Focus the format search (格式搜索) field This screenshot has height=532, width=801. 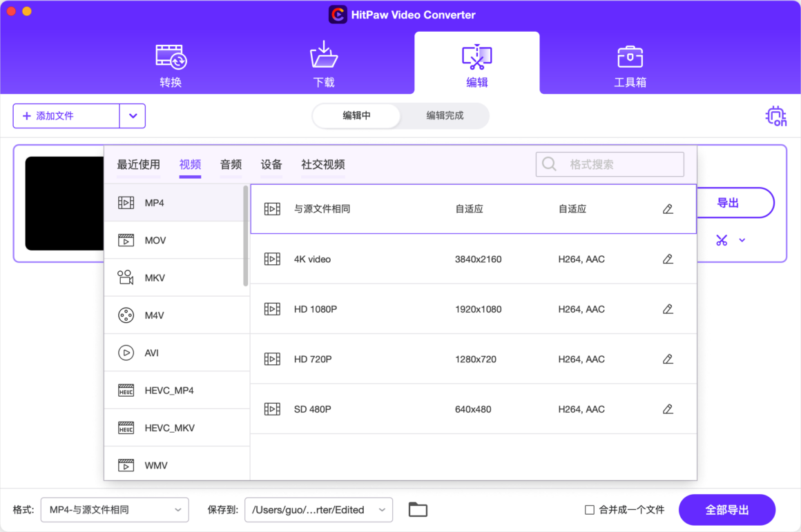pos(610,164)
